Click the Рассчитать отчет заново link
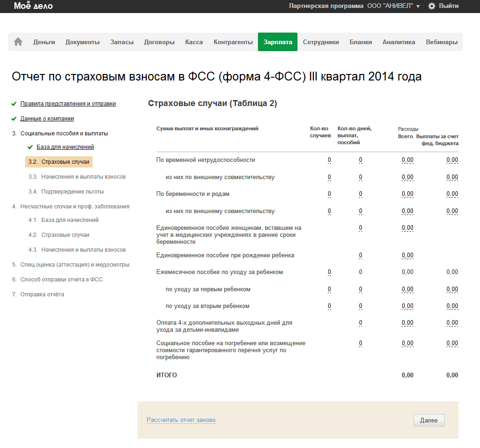The height and width of the screenshot is (448, 480). click(x=181, y=420)
